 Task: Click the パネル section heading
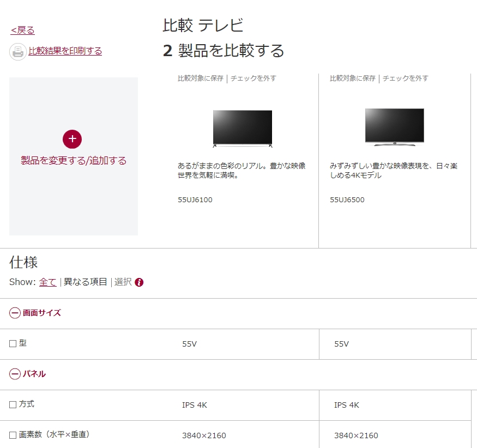click(34, 373)
